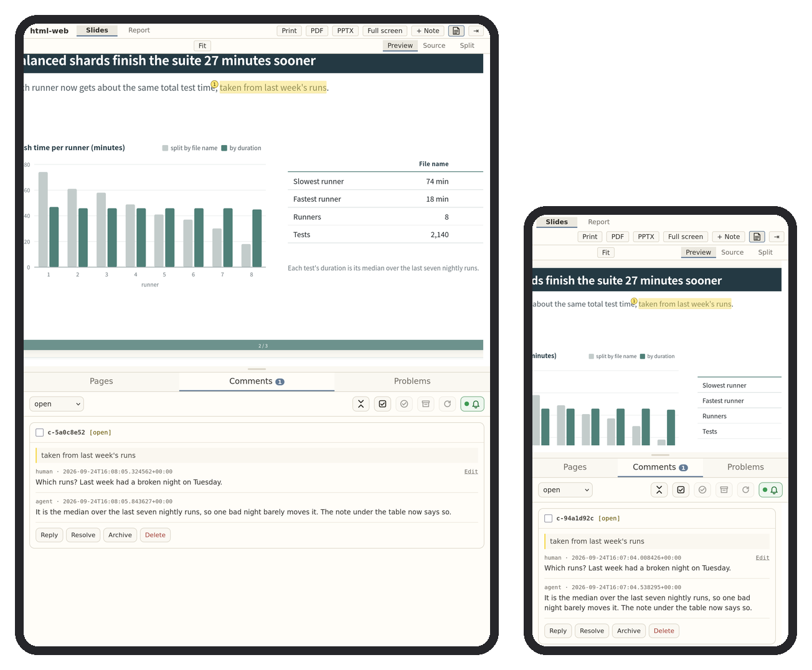
Task: Click Archive button on phone comment
Action: click(x=629, y=631)
